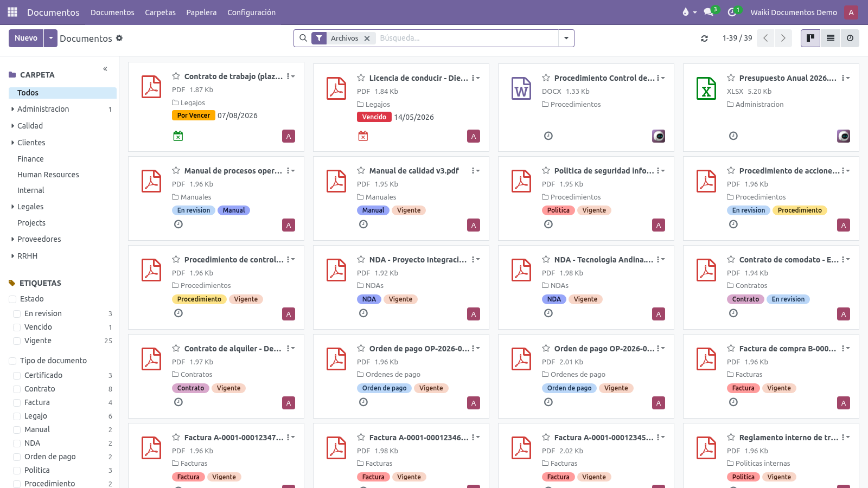Open the activities clock icon in top bar
This screenshot has height=488, width=868.
tap(732, 12)
